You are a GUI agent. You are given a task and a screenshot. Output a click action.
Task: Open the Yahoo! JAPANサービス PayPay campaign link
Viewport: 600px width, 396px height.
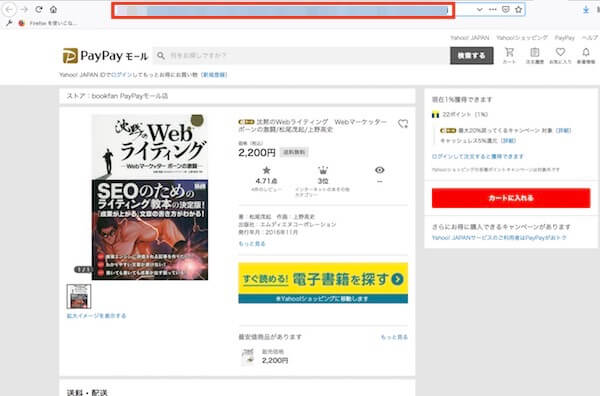coord(499,238)
